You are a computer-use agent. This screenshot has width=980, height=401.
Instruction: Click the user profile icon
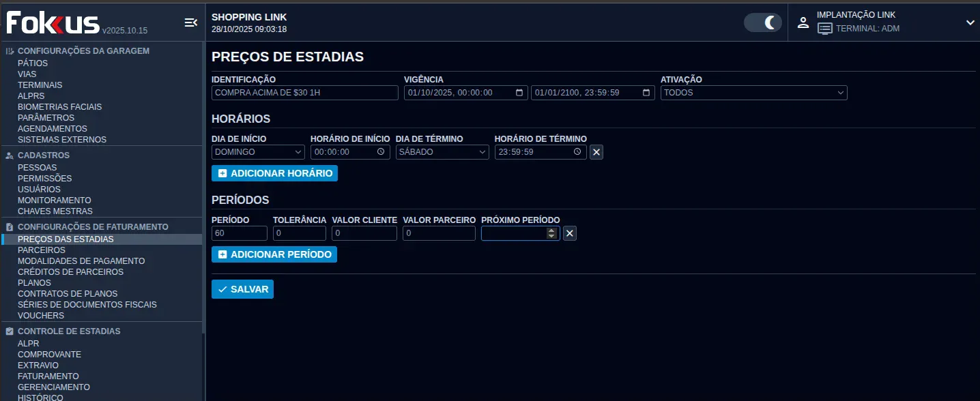point(803,23)
